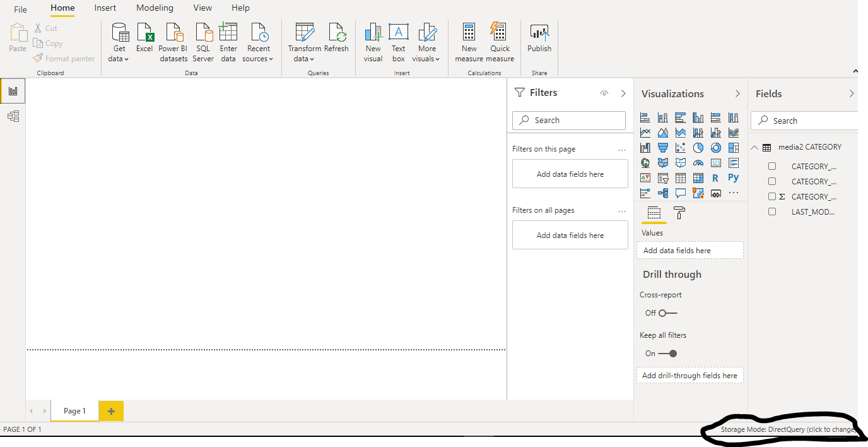The width and height of the screenshot is (868, 447).
Task: Collapse the Fields pane chevron
Action: coord(852,93)
